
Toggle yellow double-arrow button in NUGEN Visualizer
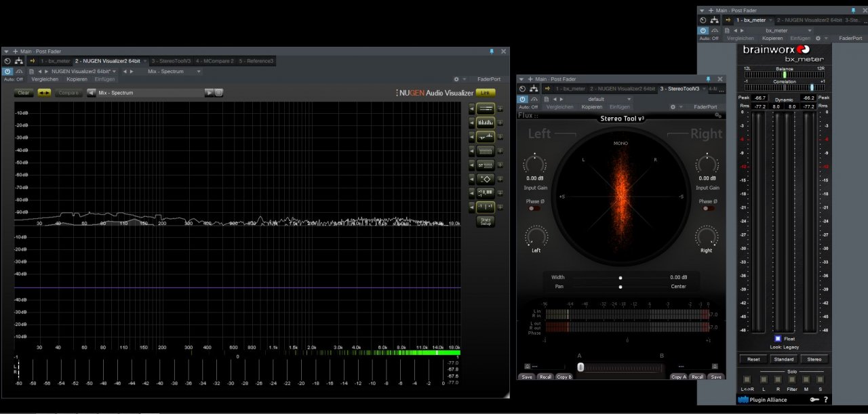[44, 93]
